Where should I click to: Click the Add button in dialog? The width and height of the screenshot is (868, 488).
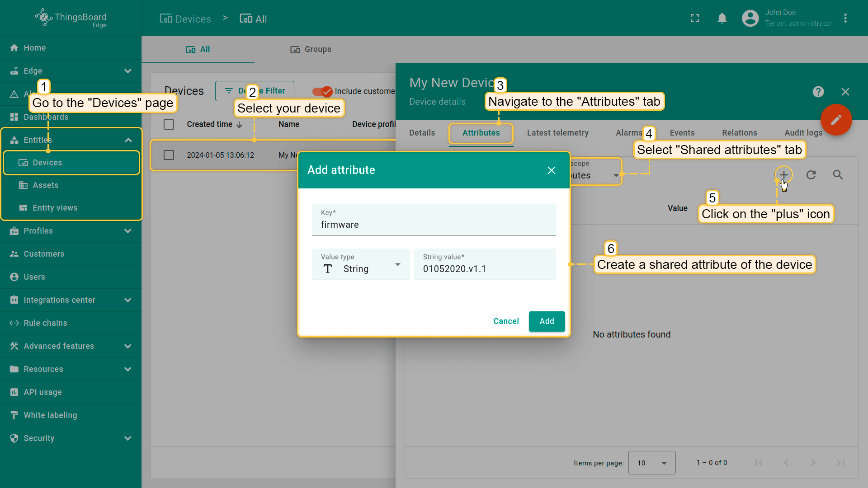tap(547, 321)
